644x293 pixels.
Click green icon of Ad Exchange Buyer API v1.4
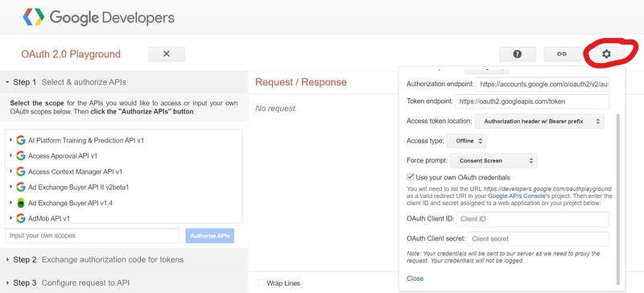click(21, 203)
